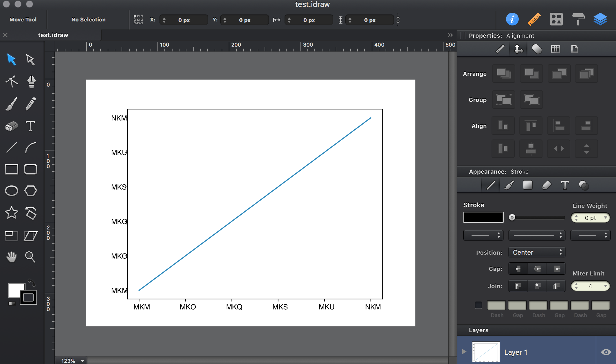This screenshot has width=616, height=364.
Task: Click the Group objects button
Action: 503,100
